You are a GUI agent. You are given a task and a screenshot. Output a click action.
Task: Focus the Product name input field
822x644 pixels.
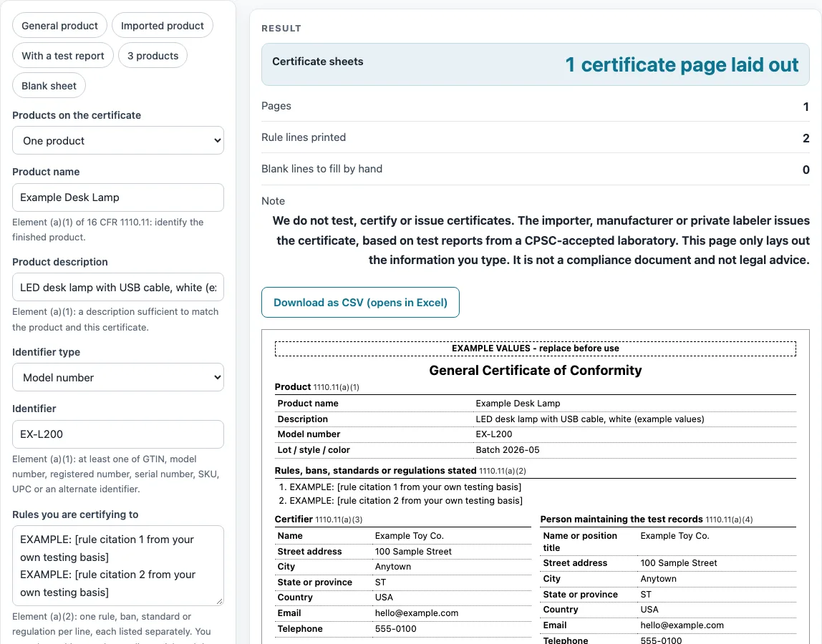[x=118, y=197]
